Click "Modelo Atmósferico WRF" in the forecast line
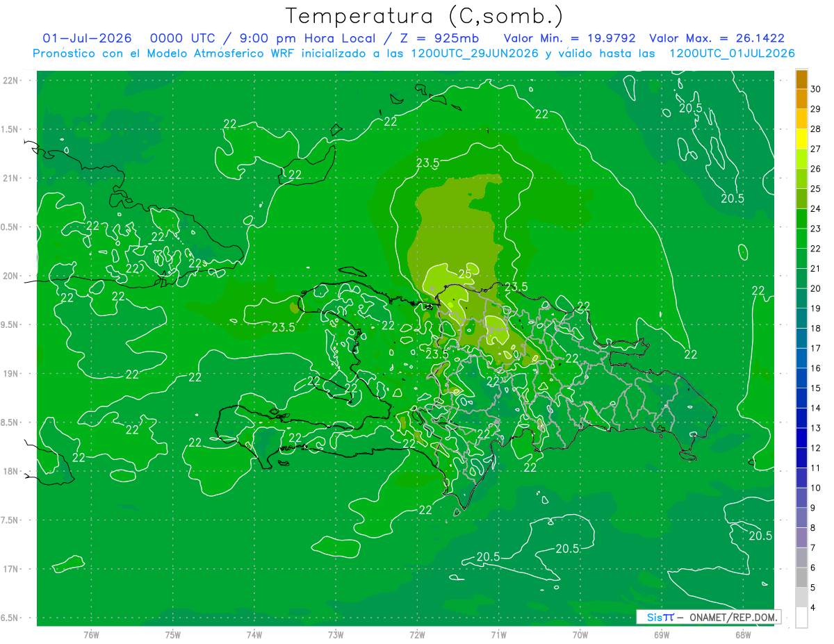The width and height of the screenshot is (834, 644). 220,53
